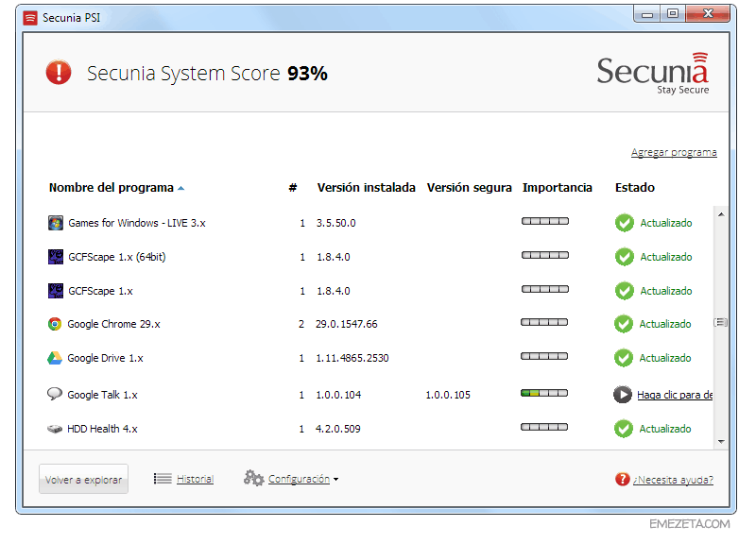Expand the Configuración dropdown arrow
Image resolution: width=756 pixels, height=543 pixels.
[336, 480]
